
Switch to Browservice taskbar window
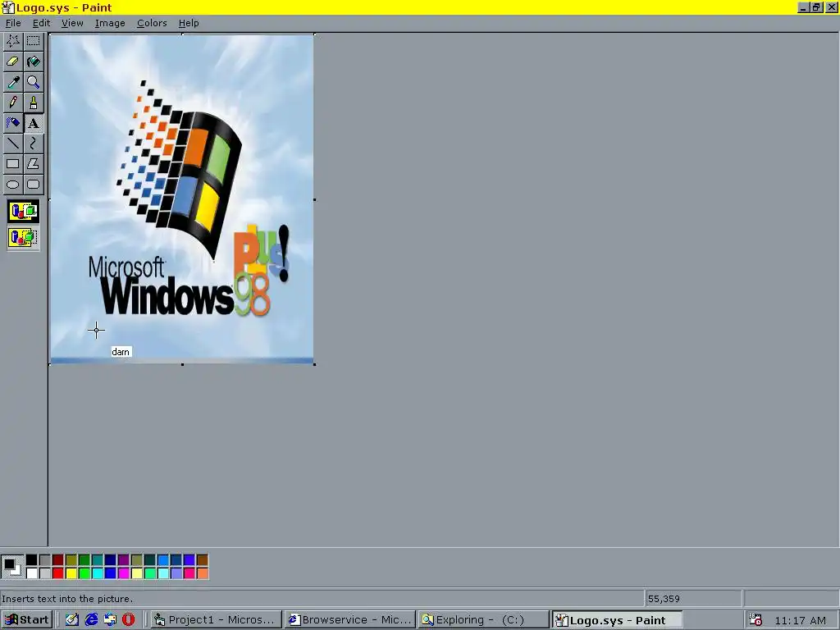pos(349,620)
